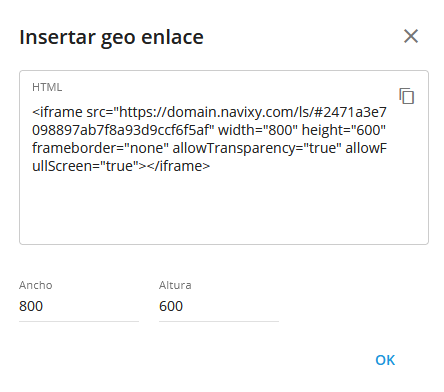Copy the HTML iframe code to clipboard
This screenshot has height=392, width=444.
click(407, 96)
